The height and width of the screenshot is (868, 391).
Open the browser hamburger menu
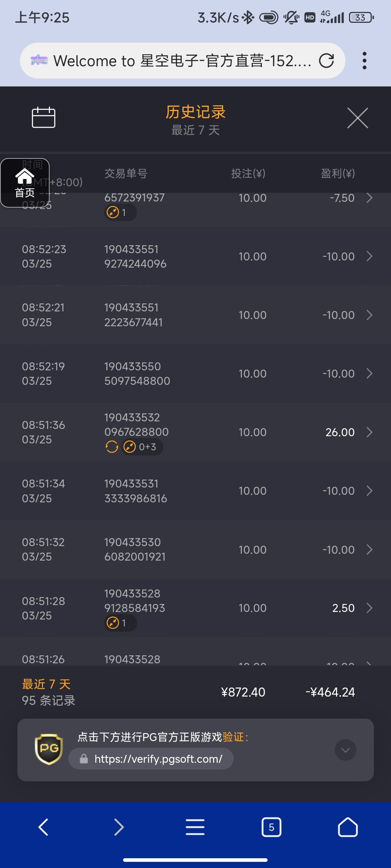point(195,827)
